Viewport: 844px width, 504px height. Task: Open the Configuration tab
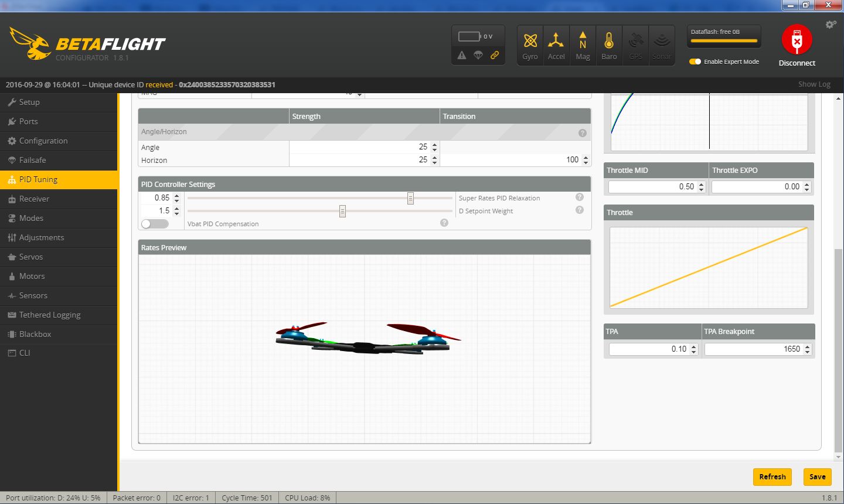pos(59,141)
